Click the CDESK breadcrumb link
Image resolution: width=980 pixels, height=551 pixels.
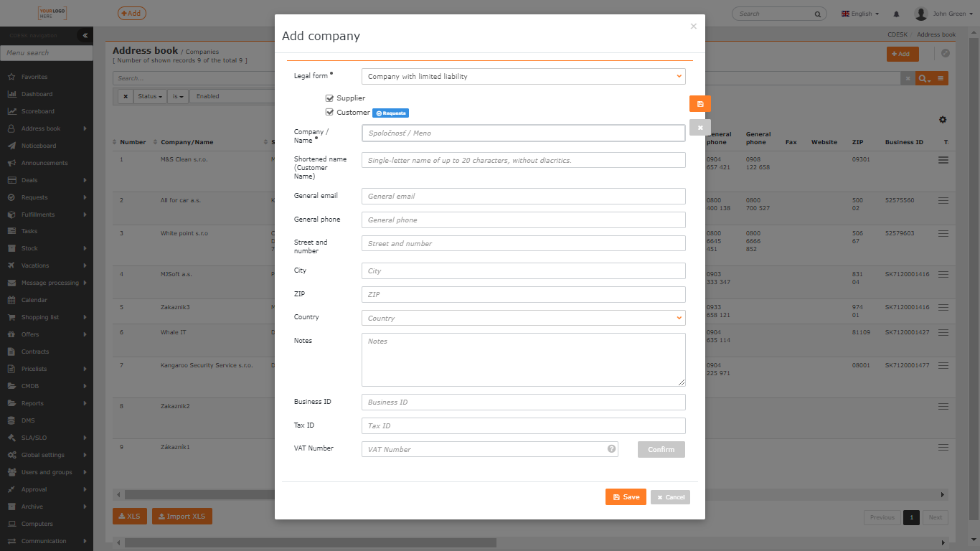pyautogui.click(x=897, y=34)
